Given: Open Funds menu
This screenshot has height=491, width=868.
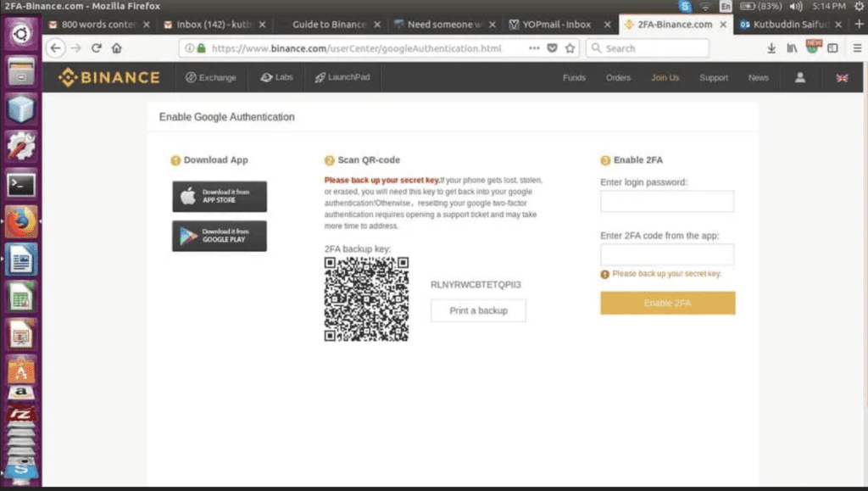Looking at the screenshot, I should coord(574,77).
